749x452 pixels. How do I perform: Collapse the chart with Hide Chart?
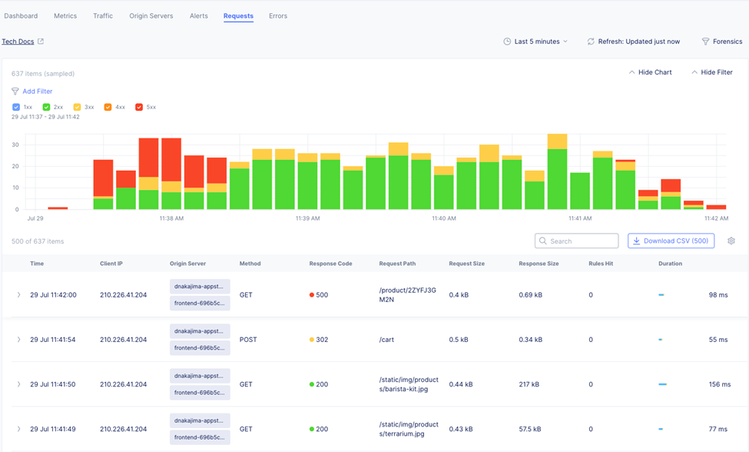tap(650, 73)
